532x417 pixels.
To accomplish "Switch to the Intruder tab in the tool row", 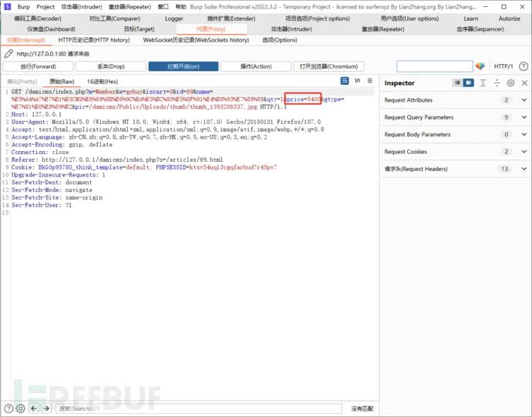I will point(291,29).
